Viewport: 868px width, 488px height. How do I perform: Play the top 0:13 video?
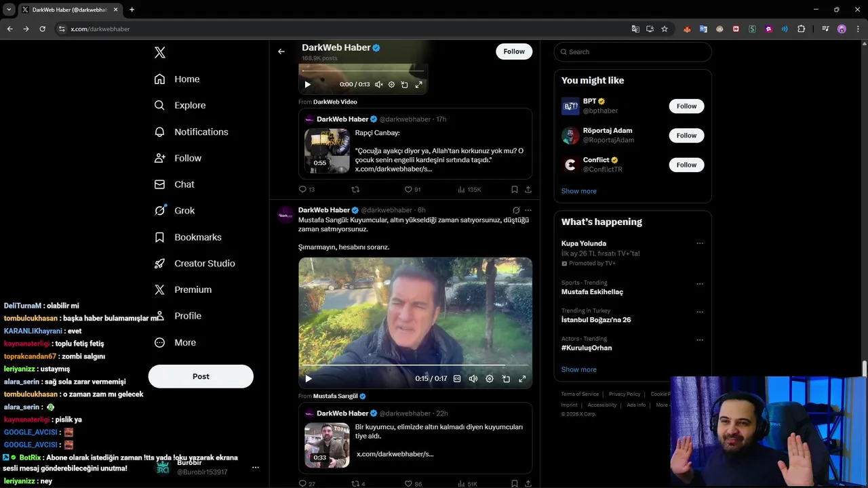[x=307, y=85]
